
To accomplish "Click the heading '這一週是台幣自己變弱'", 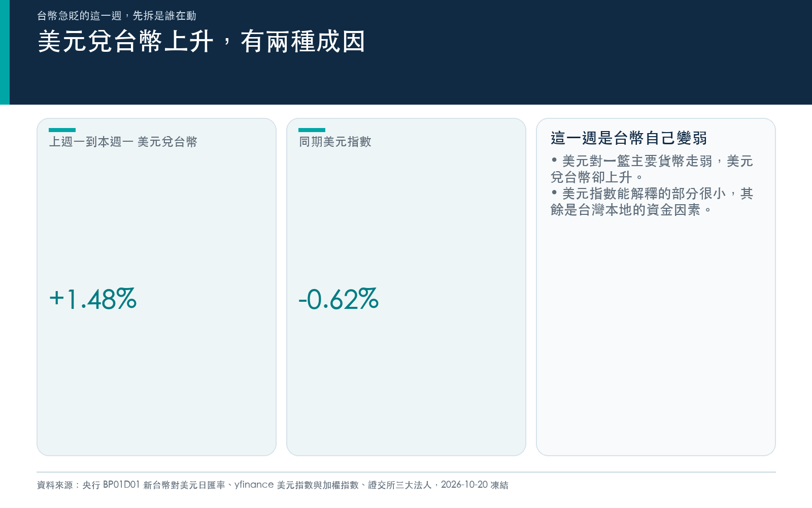I will [629, 138].
